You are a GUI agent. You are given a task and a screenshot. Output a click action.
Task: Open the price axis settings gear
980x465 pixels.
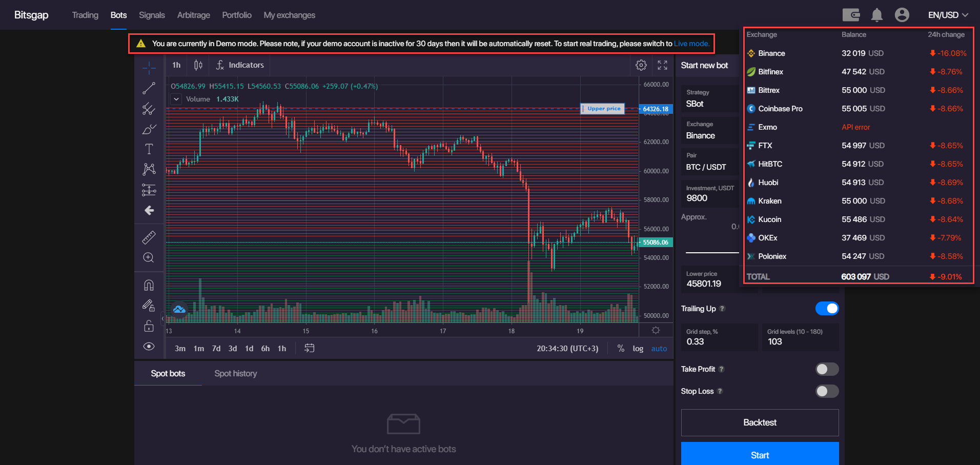click(656, 330)
